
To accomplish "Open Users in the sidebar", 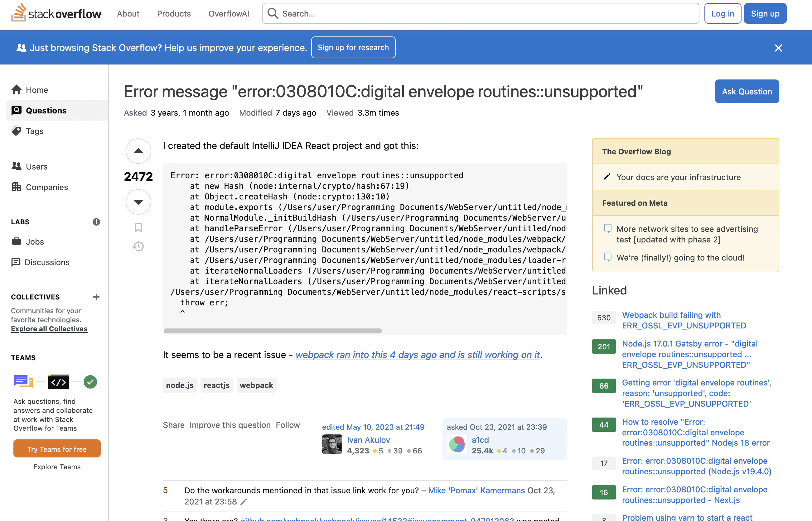I will coord(57,166).
